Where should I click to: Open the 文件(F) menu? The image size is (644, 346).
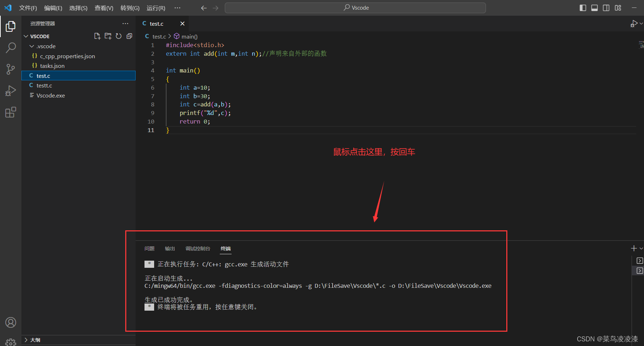tap(28, 8)
